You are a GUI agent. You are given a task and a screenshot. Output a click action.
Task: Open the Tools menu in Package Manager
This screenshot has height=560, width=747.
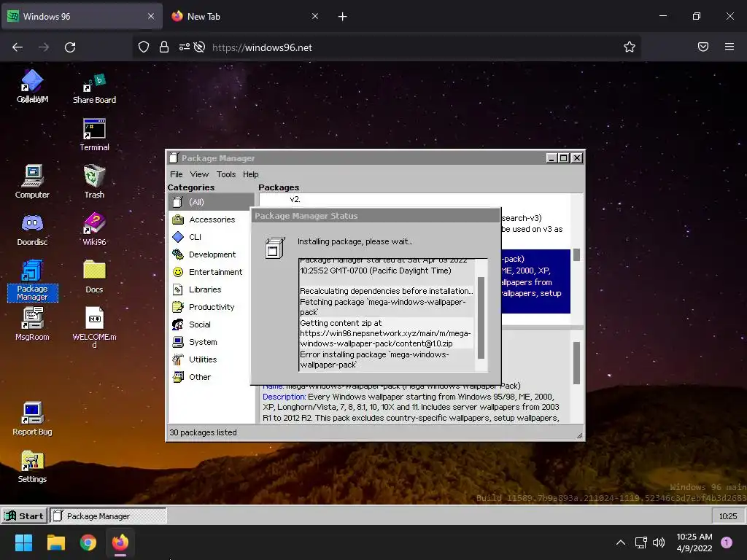(x=226, y=174)
